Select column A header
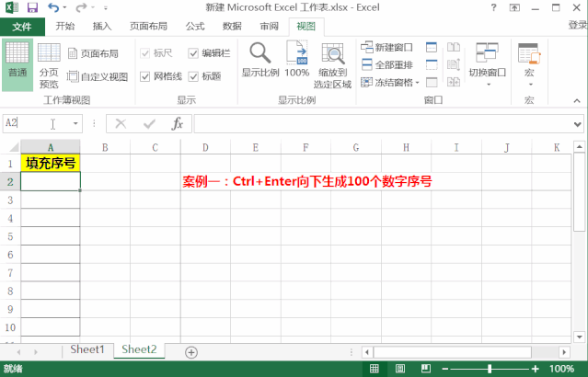The height and width of the screenshot is (377, 588). 51,147
